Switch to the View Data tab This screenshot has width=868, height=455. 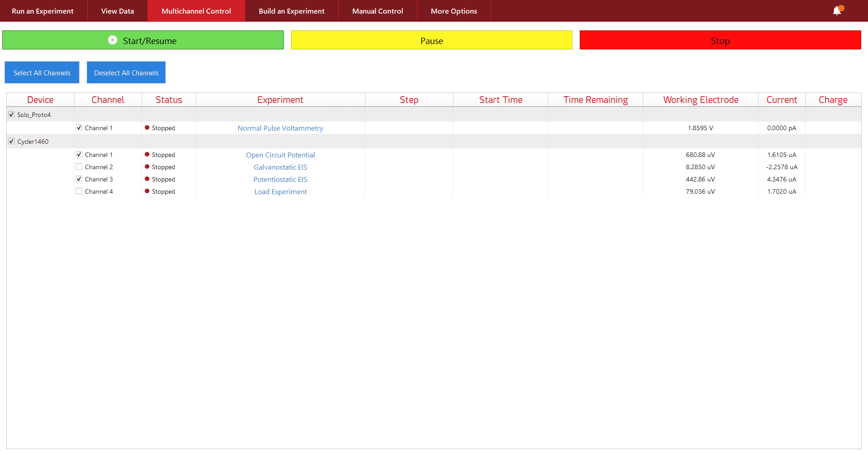click(x=118, y=11)
